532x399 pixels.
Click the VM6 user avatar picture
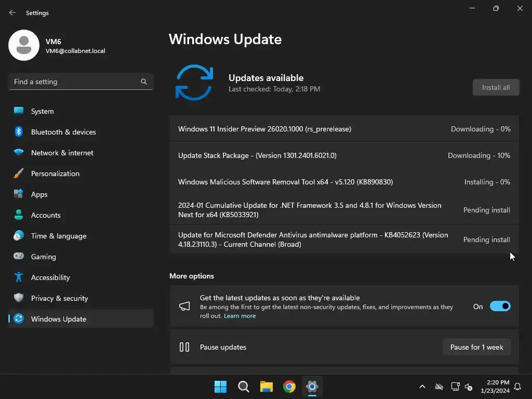[x=24, y=45]
